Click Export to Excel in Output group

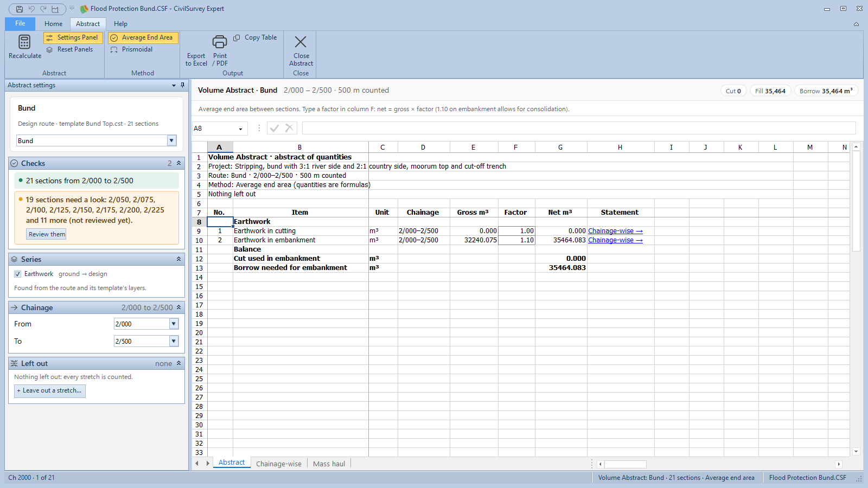[196, 59]
